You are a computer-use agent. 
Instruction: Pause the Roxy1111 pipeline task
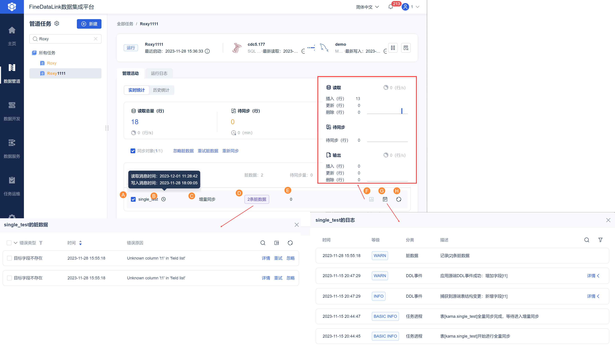coord(393,48)
